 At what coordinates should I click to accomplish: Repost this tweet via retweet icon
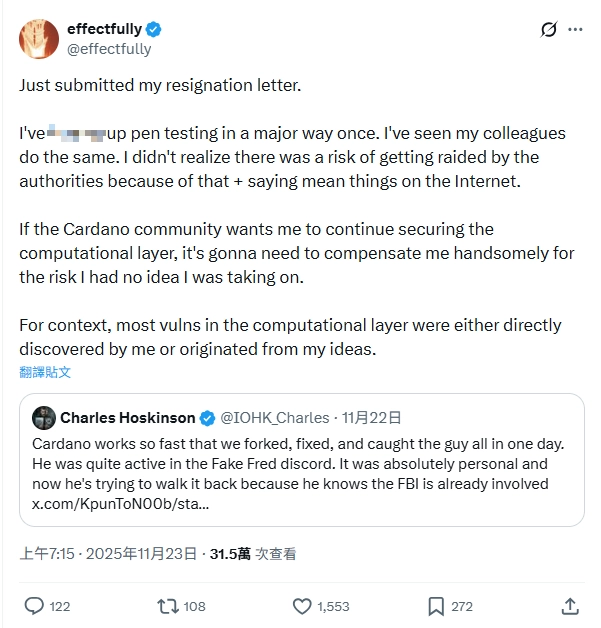coord(168,606)
